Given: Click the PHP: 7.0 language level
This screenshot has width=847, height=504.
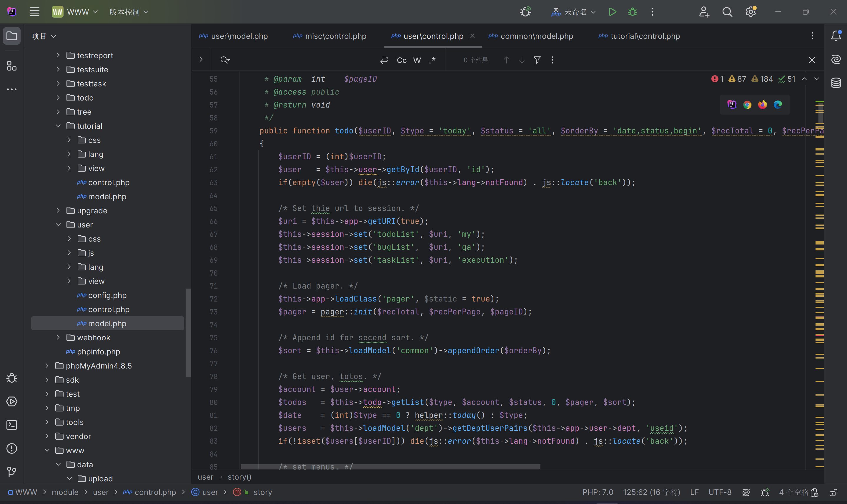Looking at the screenshot, I should [x=598, y=492].
